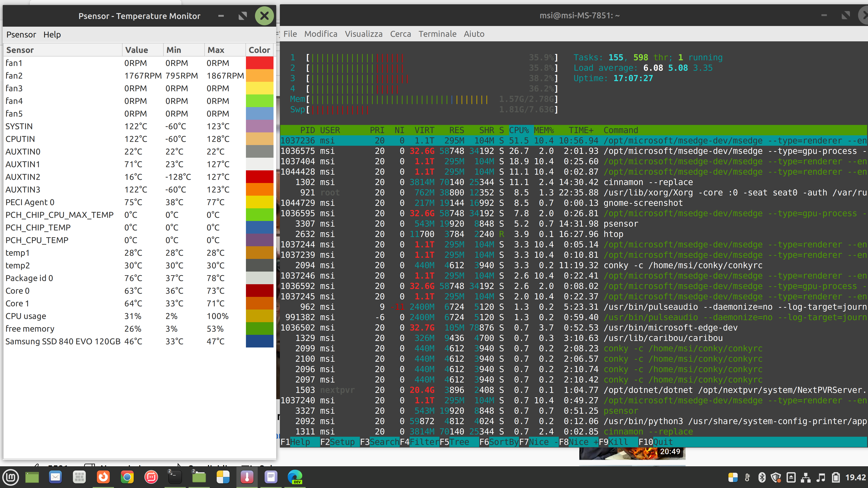Open Microsoft Edge Dev from the taskbar

point(295,477)
